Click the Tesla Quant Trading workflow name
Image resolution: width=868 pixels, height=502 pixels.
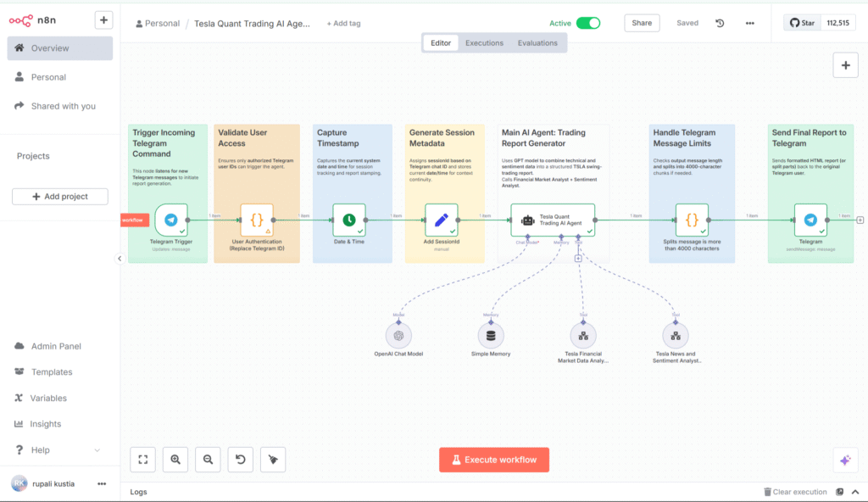252,24
